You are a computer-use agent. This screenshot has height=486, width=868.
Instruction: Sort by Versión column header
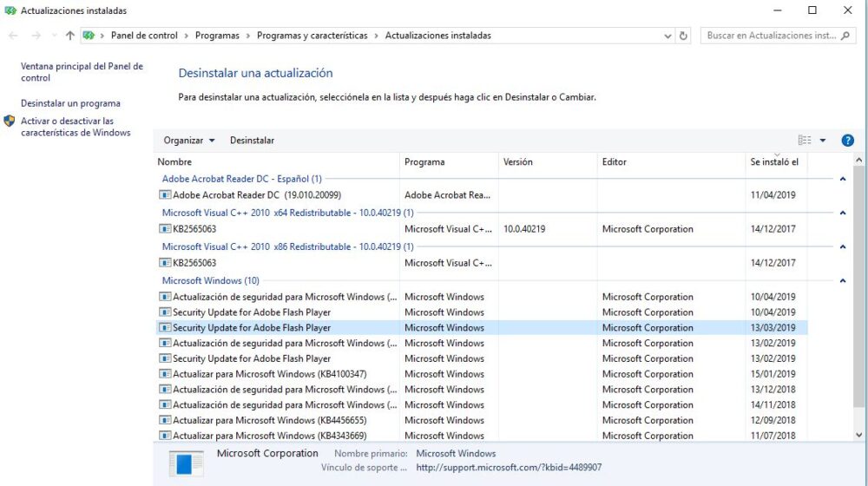coord(548,162)
